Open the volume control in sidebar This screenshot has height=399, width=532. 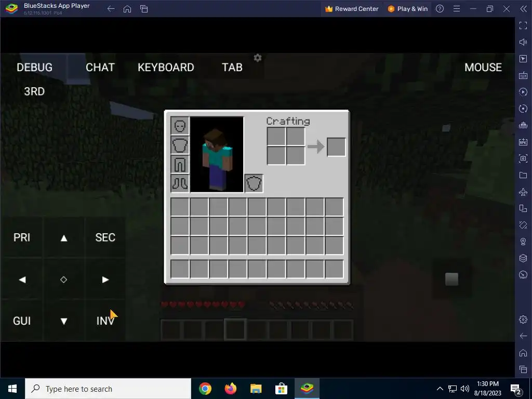(x=523, y=42)
